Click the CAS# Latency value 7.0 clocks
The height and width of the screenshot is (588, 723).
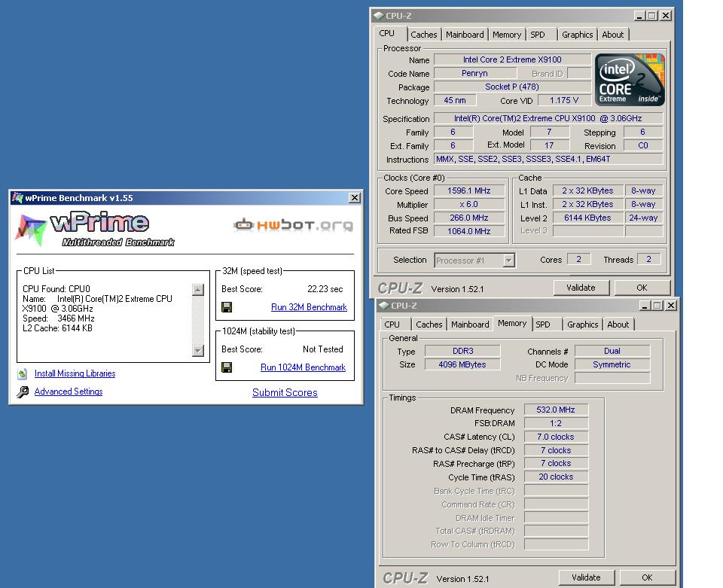click(x=556, y=437)
